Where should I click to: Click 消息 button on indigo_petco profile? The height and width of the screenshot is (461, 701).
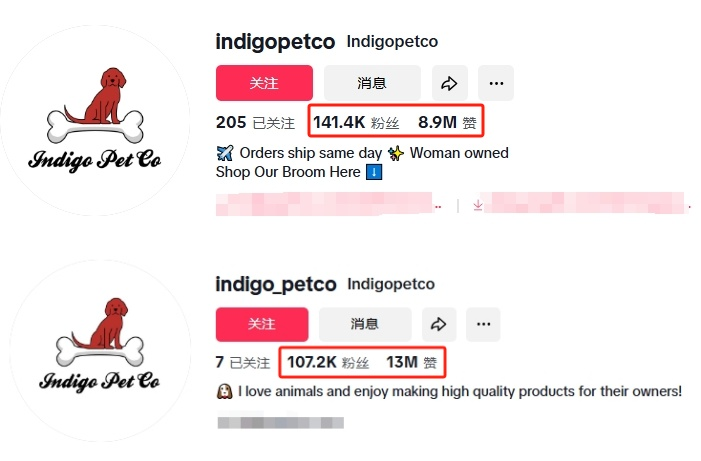click(x=364, y=324)
